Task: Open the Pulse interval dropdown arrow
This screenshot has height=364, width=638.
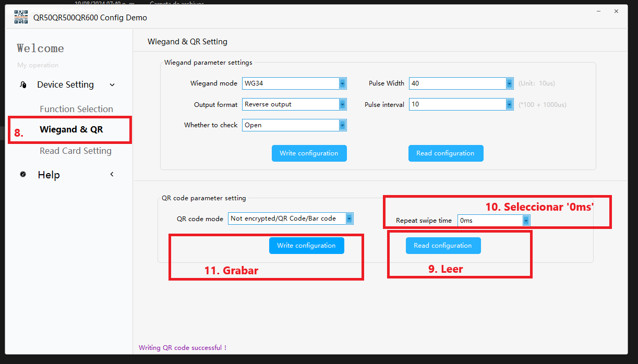Action: tap(509, 104)
